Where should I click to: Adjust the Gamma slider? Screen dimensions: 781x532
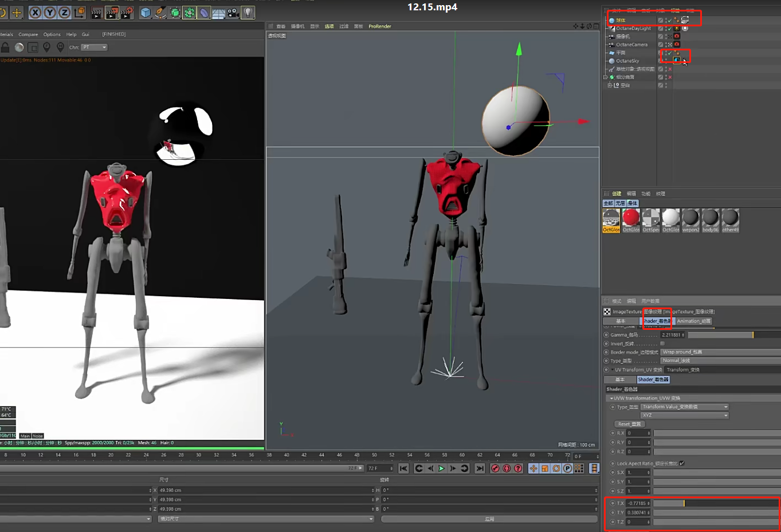[x=734, y=335]
